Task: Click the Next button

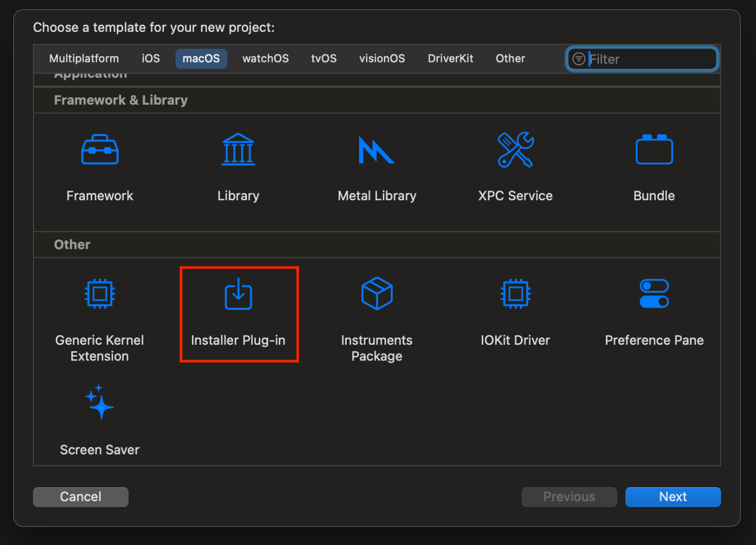Action: click(673, 497)
